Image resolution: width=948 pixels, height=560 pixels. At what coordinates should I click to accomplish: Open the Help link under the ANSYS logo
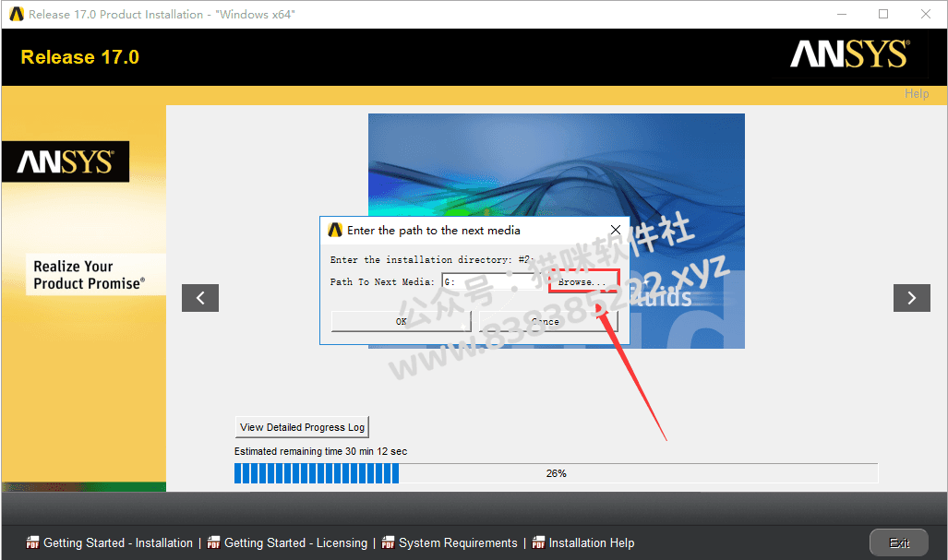(917, 93)
